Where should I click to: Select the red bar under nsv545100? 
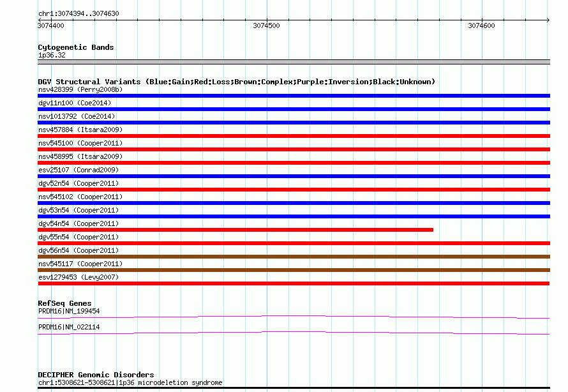[294, 149]
